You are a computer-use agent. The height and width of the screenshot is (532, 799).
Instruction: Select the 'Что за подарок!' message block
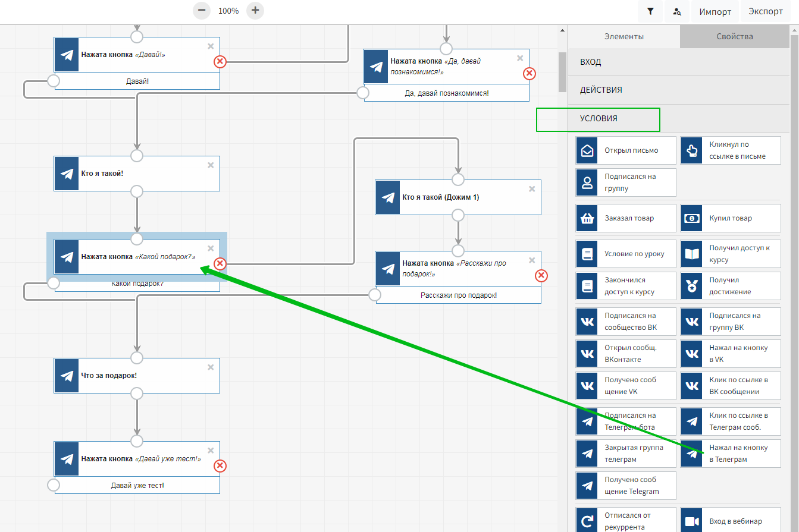point(137,376)
